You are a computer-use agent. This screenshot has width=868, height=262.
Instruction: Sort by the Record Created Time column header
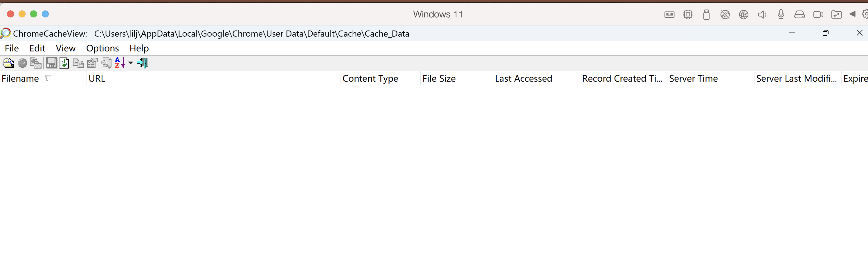[624, 78]
